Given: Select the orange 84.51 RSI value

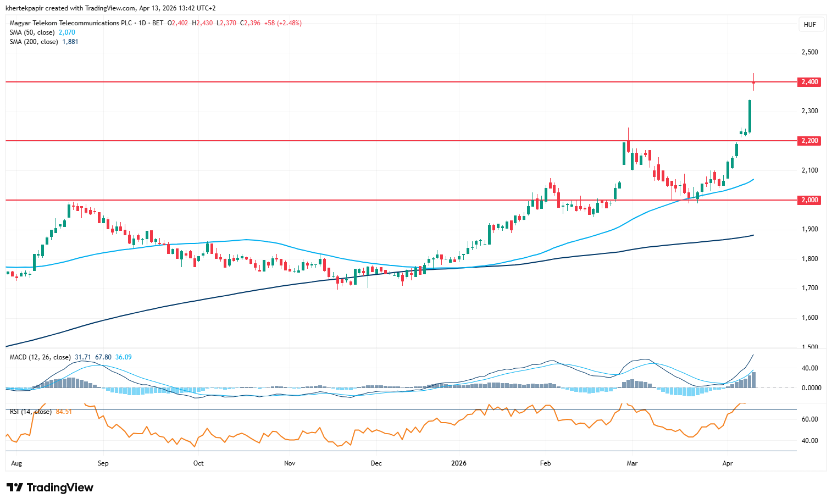Looking at the screenshot, I should click(64, 412).
